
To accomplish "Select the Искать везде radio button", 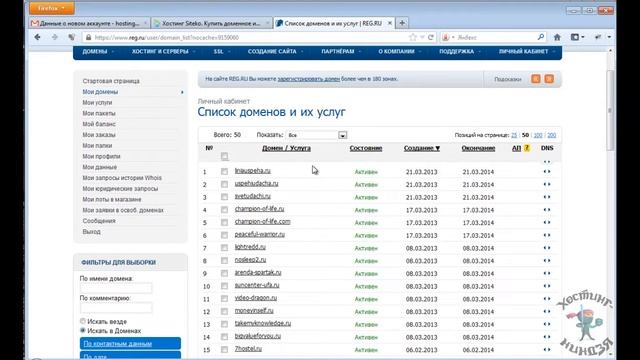I will click(83, 321).
